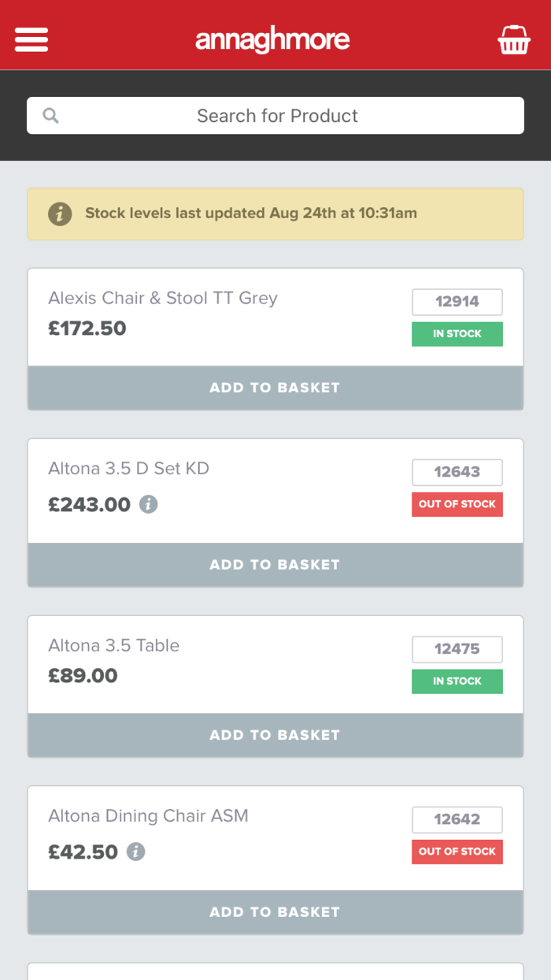Tap the stock update info icon
Viewport: 551px width, 980px height.
click(60, 213)
